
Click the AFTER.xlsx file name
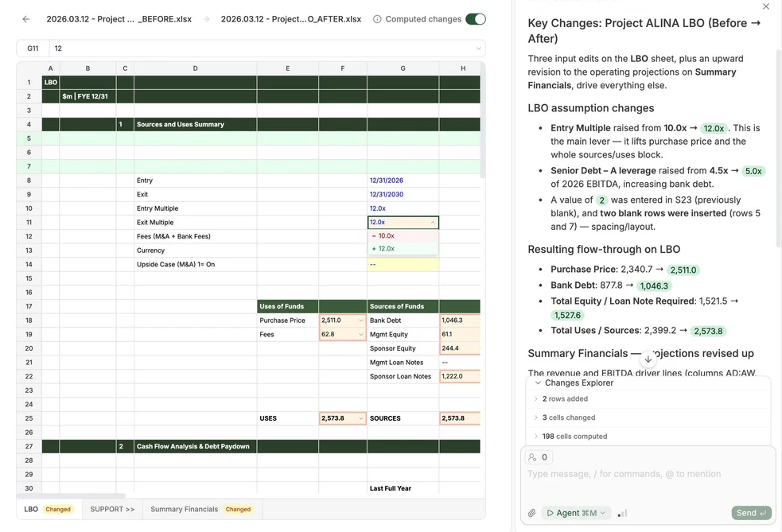point(290,19)
